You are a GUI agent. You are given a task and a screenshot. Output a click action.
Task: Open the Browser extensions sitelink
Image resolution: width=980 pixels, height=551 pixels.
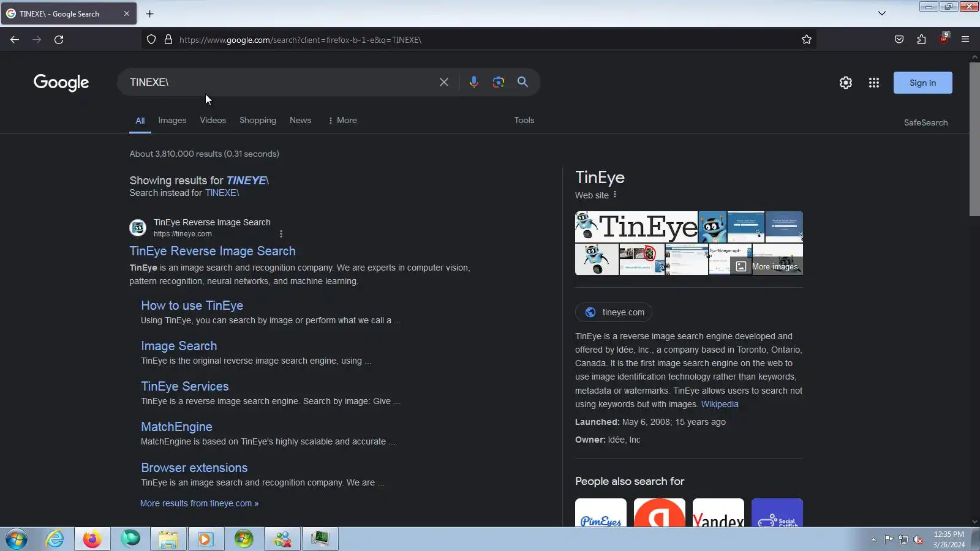(194, 468)
